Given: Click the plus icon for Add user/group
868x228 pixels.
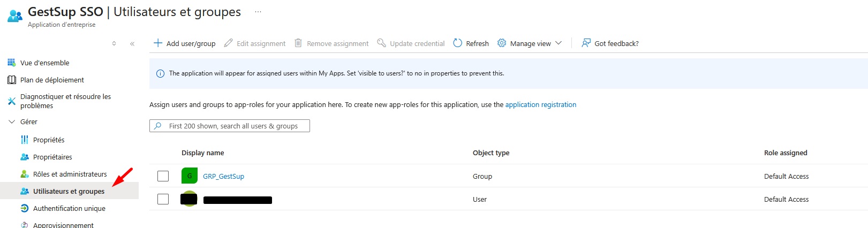Looking at the screenshot, I should click(158, 43).
